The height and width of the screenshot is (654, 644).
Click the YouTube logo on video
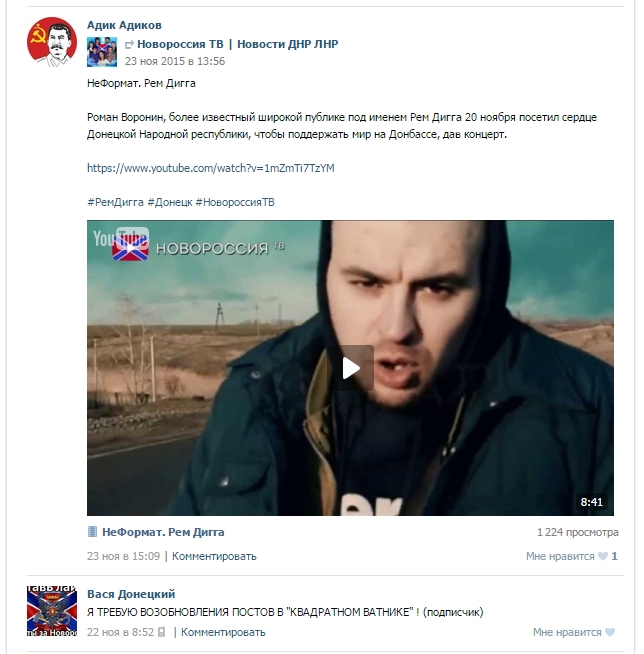121,239
